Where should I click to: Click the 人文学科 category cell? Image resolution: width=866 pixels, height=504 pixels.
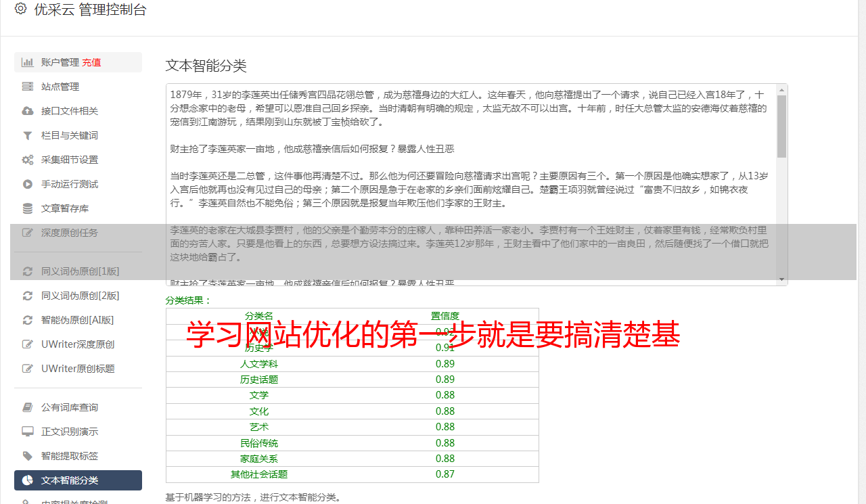(259, 364)
